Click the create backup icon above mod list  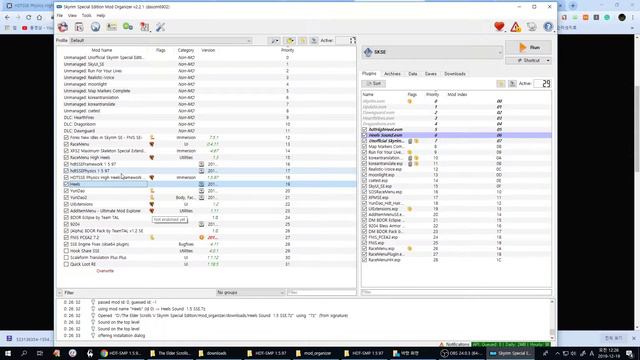tap(313, 40)
